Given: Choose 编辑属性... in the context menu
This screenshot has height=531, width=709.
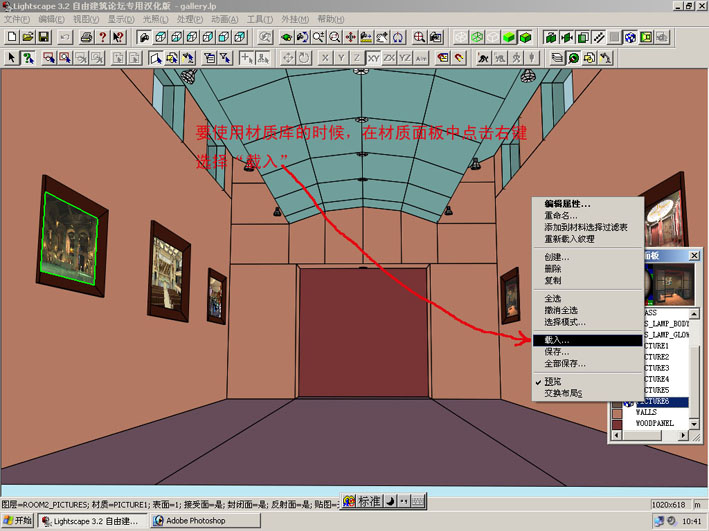Looking at the screenshot, I should (588, 204).
